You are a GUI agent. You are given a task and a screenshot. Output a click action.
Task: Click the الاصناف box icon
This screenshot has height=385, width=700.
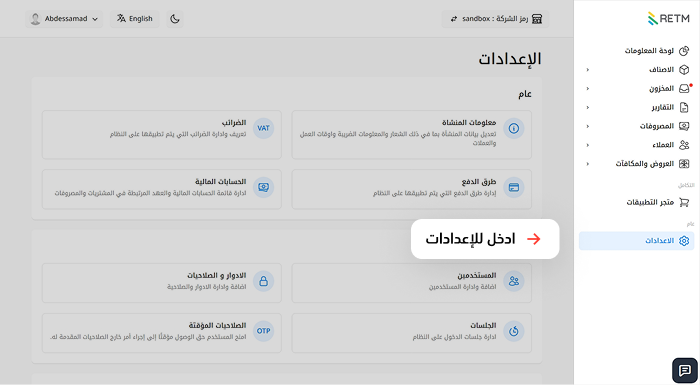click(x=683, y=70)
